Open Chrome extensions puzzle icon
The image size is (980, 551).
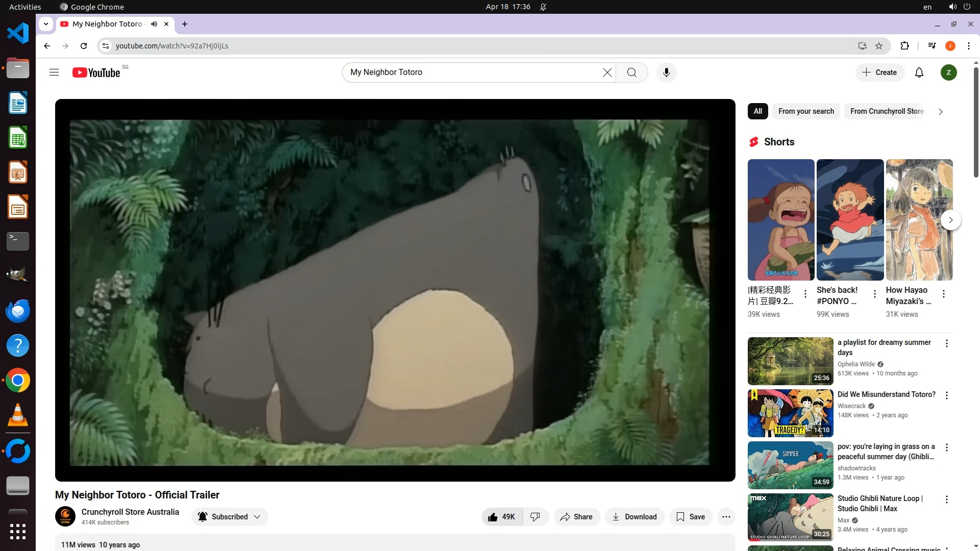[904, 46]
